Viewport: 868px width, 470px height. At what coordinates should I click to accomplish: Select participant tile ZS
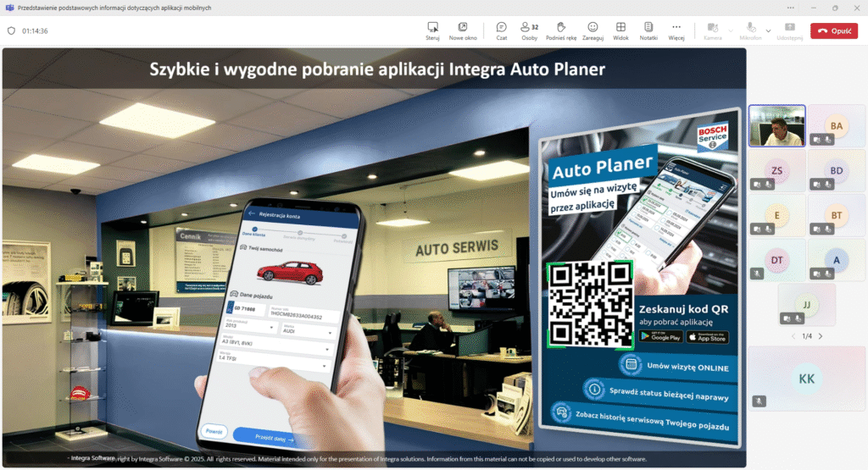click(776, 170)
